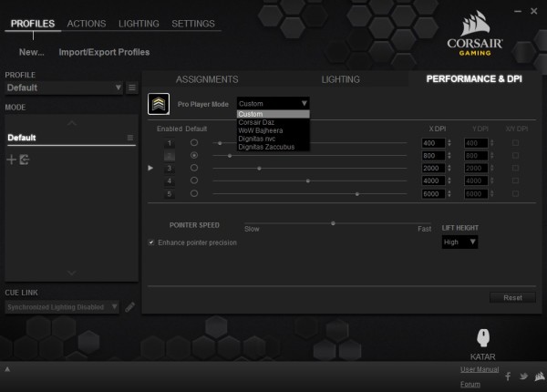The image size is (547, 392).
Task: Click the Corsair sails icon in the footer
Action: [x=540, y=377]
